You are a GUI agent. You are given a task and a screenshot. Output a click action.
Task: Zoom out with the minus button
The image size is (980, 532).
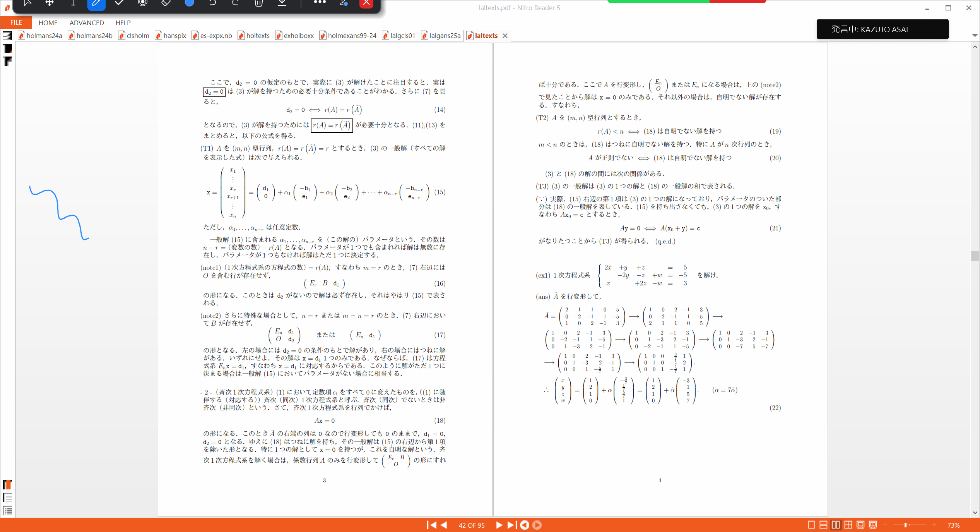885,525
